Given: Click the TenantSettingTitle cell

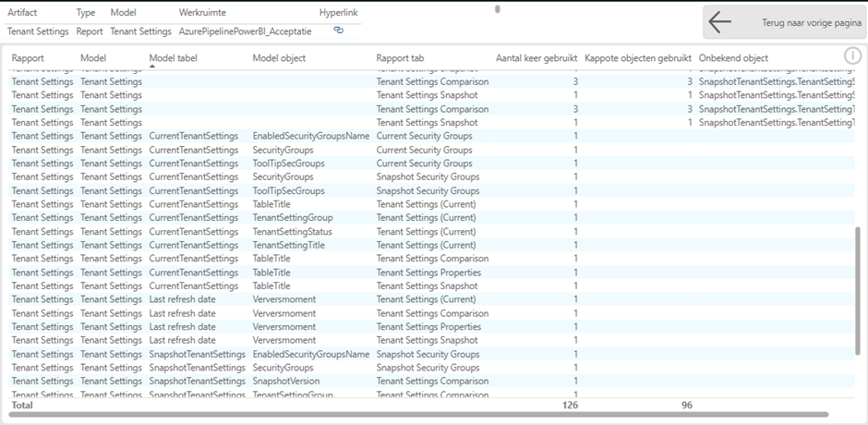Looking at the screenshot, I should pyautogui.click(x=288, y=245).
